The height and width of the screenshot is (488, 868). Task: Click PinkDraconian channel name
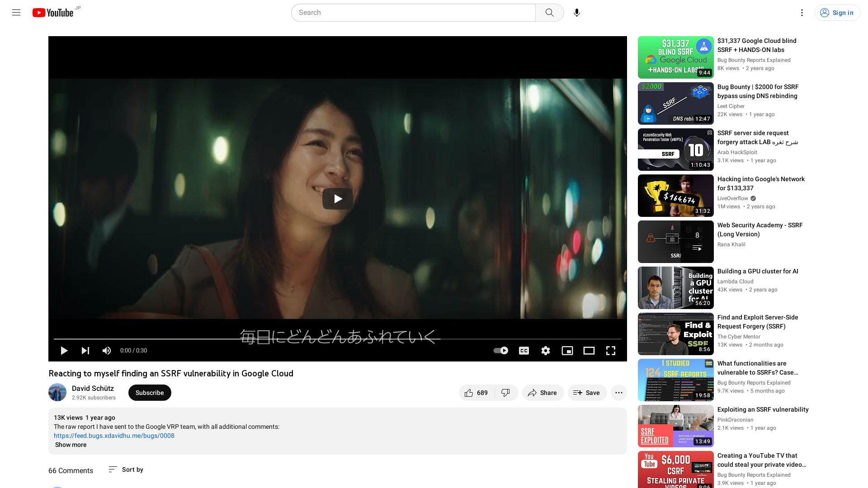coord(735,420)
